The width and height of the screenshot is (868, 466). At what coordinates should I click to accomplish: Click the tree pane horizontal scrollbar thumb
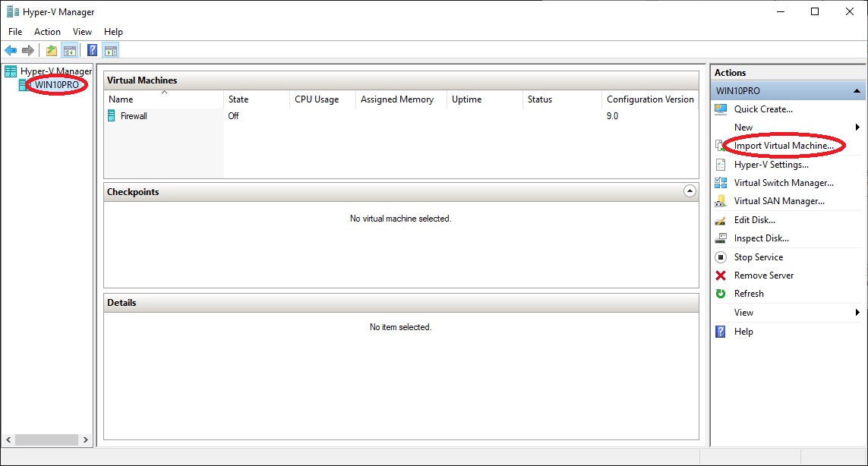click(x=46, y=440)
